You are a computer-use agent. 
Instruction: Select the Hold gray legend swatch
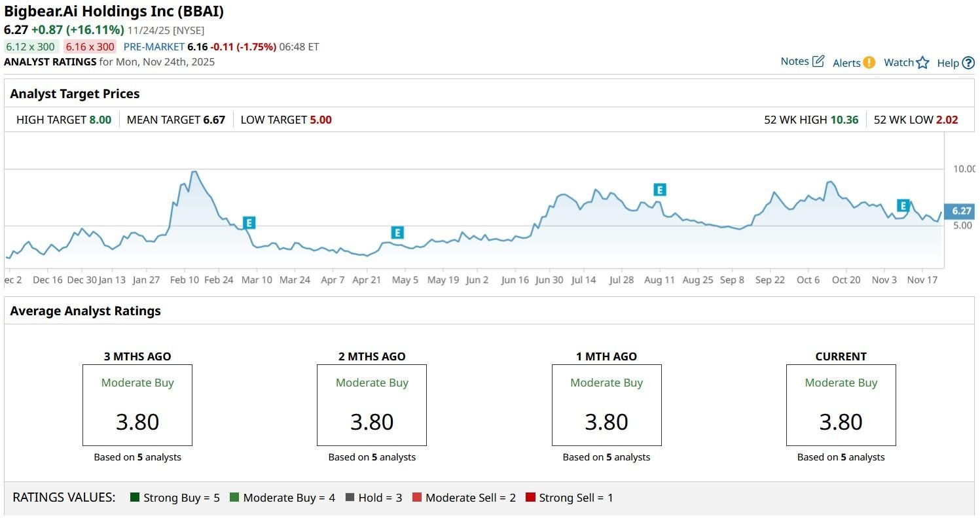tap(350, 497)
